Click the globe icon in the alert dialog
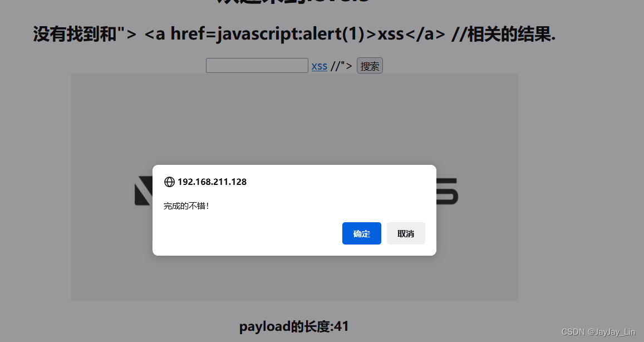Viewport: 644px width, 342px height. pyautogui.click(x=169, y=182)
